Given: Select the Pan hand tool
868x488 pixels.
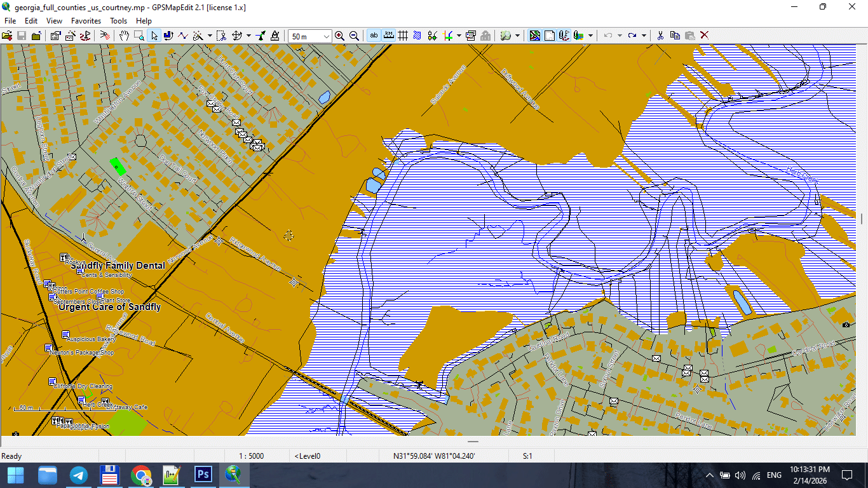Looking at the screenshot, I should click(125, 36).
